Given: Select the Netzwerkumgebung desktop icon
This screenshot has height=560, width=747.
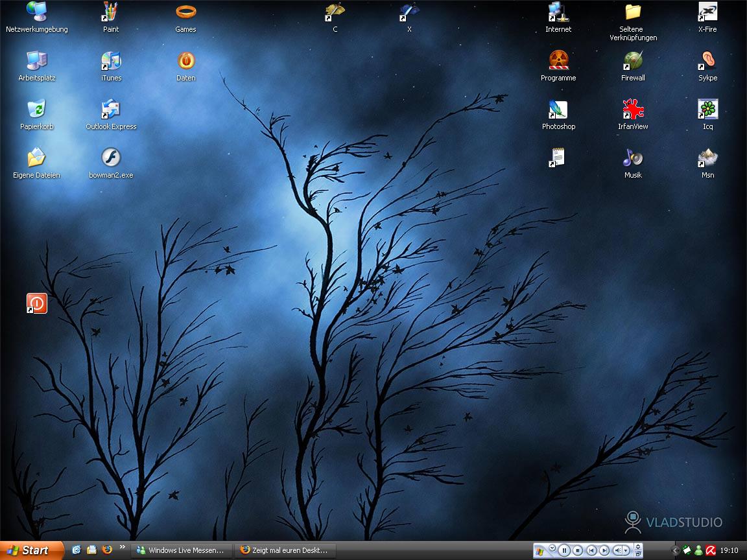Looking at the screenshot, I should tap(37, 17).
